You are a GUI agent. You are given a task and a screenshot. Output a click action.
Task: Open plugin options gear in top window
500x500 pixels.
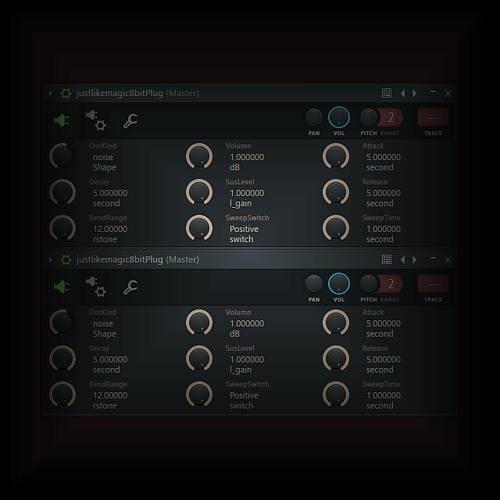click(x=66, y=93)
